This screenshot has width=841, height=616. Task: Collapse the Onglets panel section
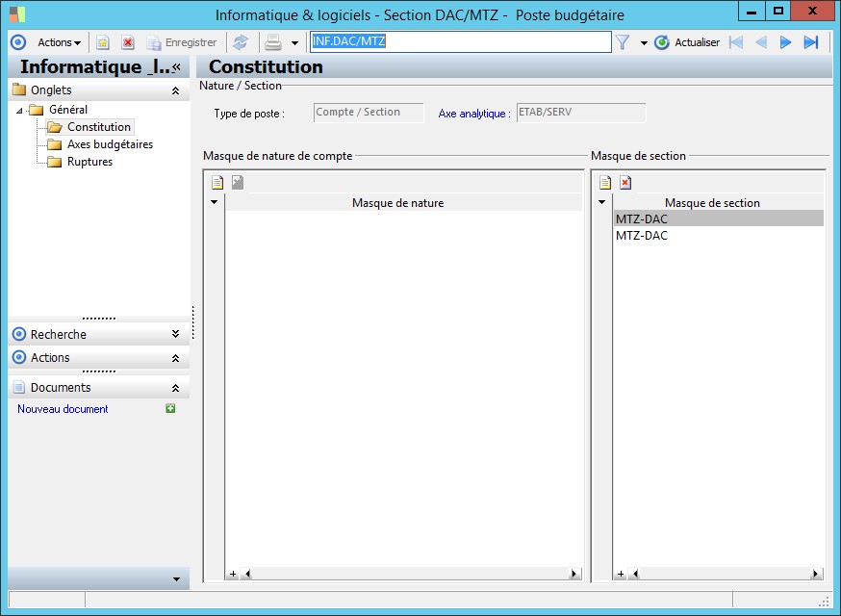click(175, 90)
